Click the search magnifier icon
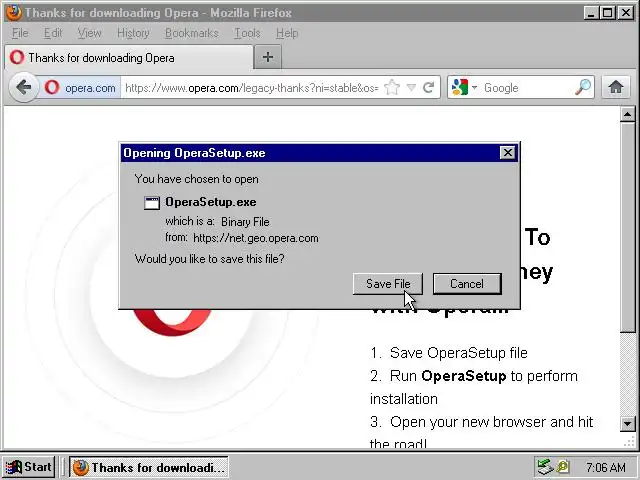This screenshot has height=480, width=640. 583,87
